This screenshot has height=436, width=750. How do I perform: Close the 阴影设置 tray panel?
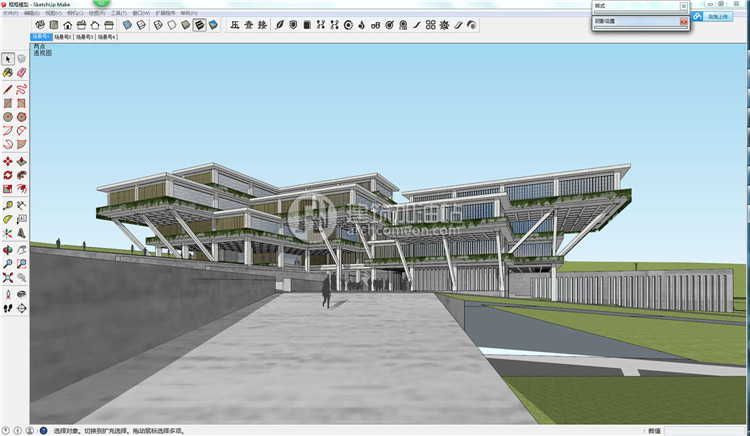point(684,22)
